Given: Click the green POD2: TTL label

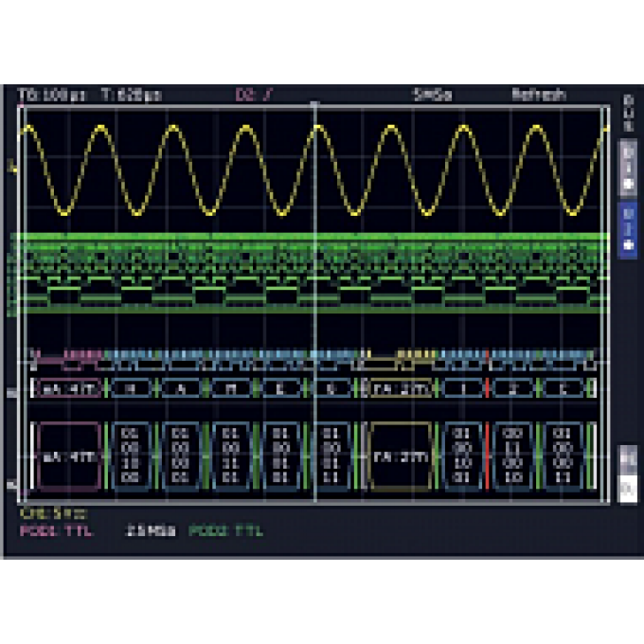Looking at the screenshot, I should 225,531.
